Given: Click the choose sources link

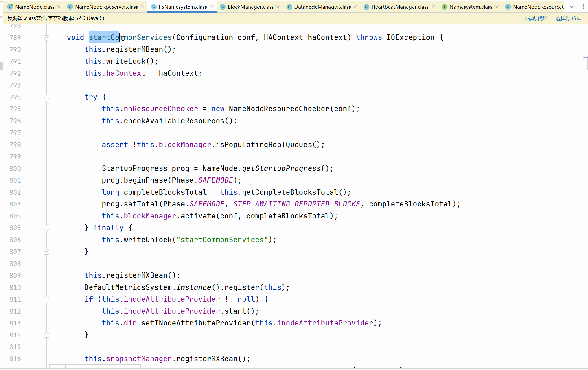Looking at the screenshot, I should [568, 18].
